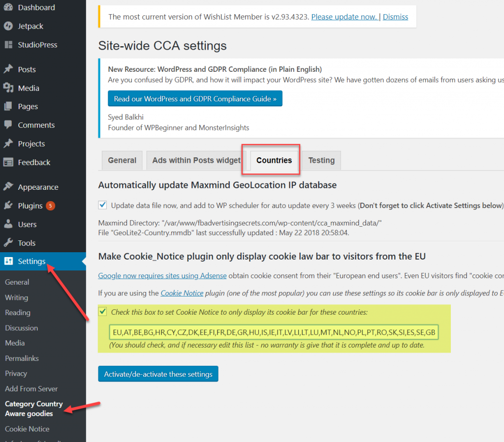Click the Plugins plug icon
This screenshot has height=442, width=504.
click(x=8, y=206)
